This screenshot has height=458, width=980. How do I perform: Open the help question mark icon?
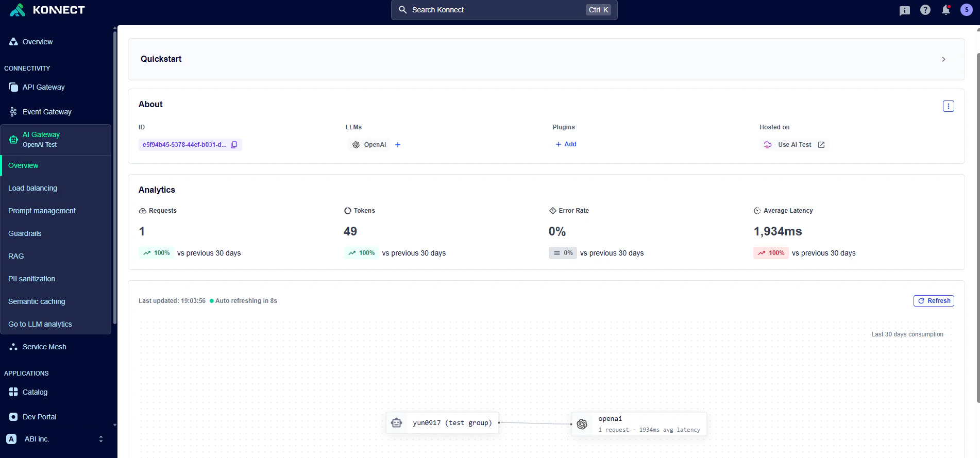[925, 10]
